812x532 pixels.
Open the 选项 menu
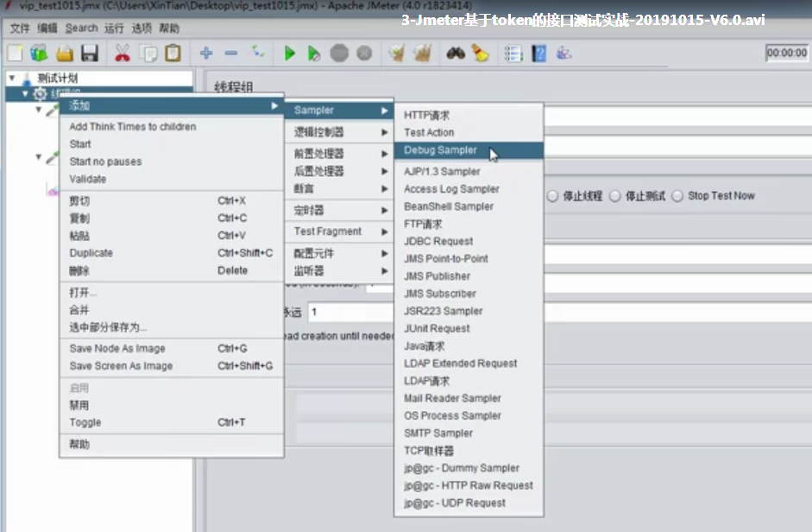[x=142, y=28]
